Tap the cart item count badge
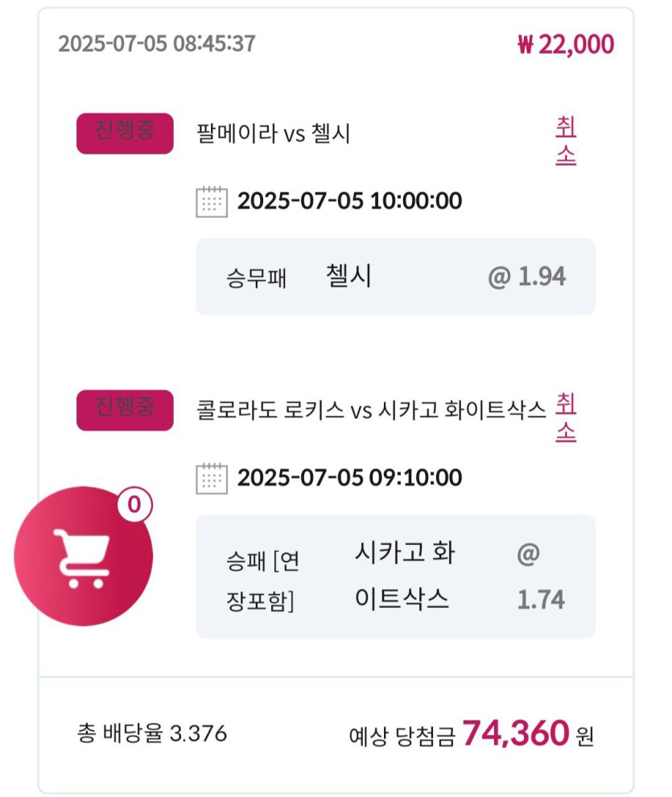The height and width of the screenshot is (797, 672). [x=134, y=505]
